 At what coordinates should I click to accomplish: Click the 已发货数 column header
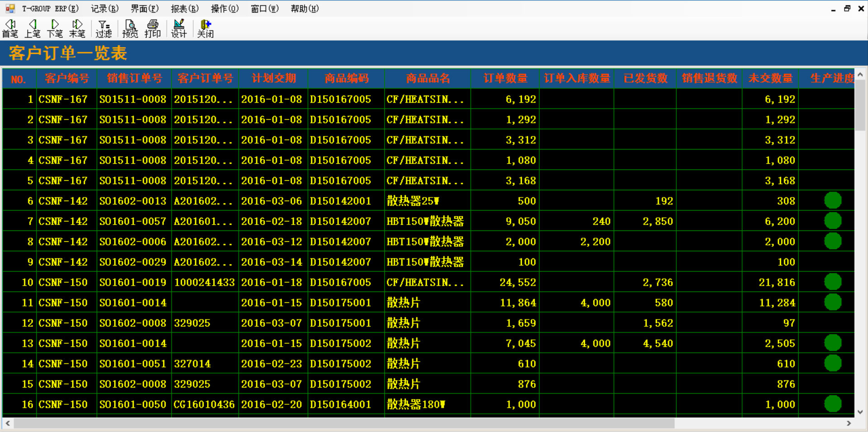pos(645,79)
